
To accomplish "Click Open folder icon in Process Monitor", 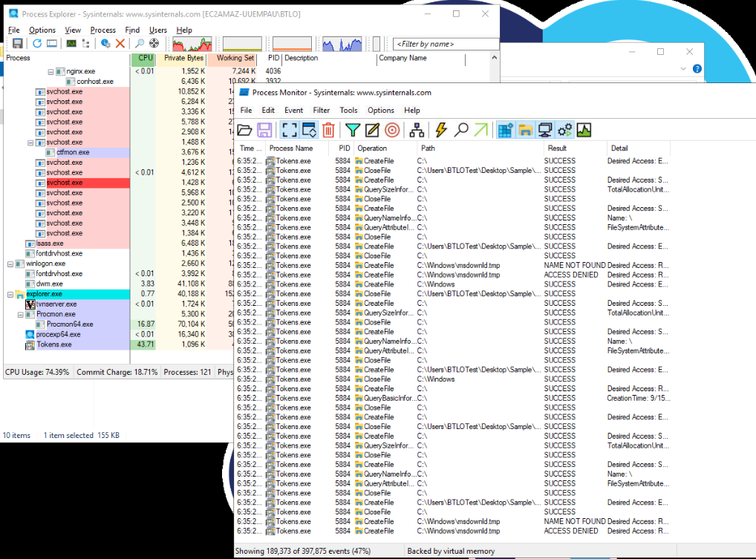I will point(245,130).
